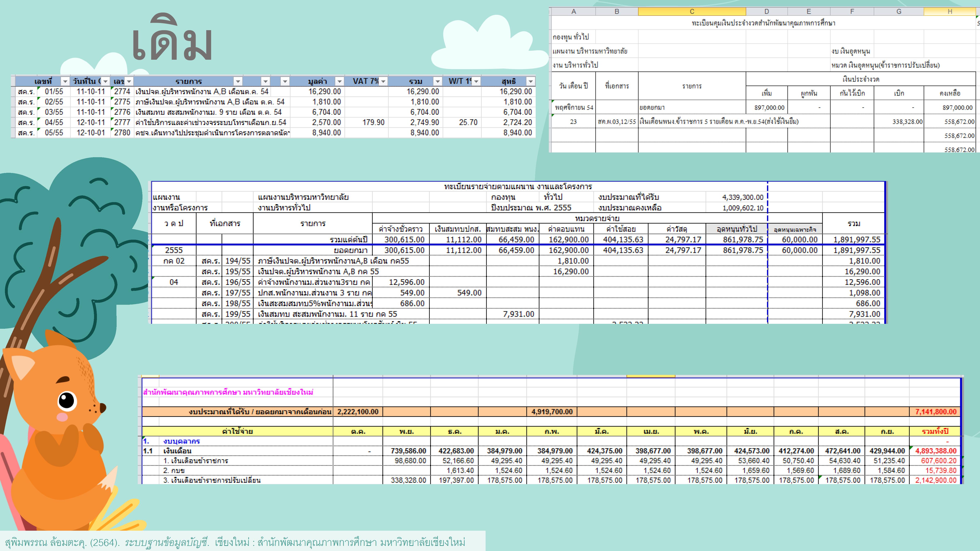Open the มูลค่า column filter dropdown
Image resolution: width=980 pixels, height=551 pixels.
pyautogui.click(x=339, y=81)
